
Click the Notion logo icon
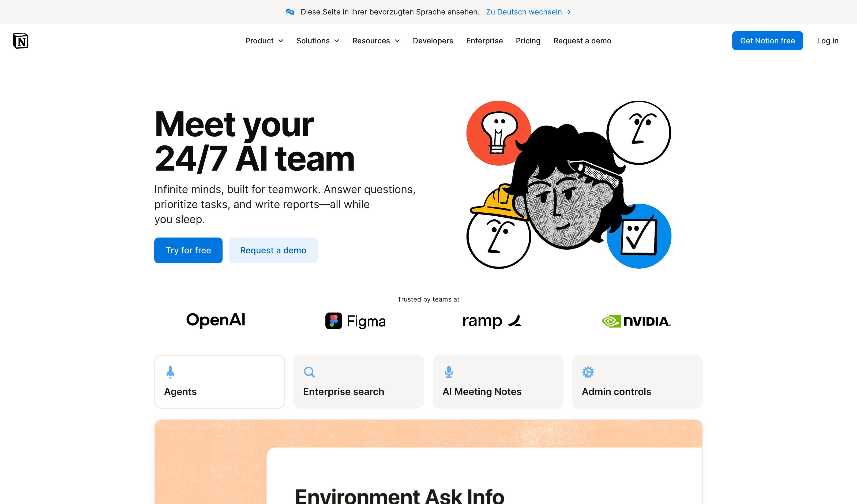[20, 41]
